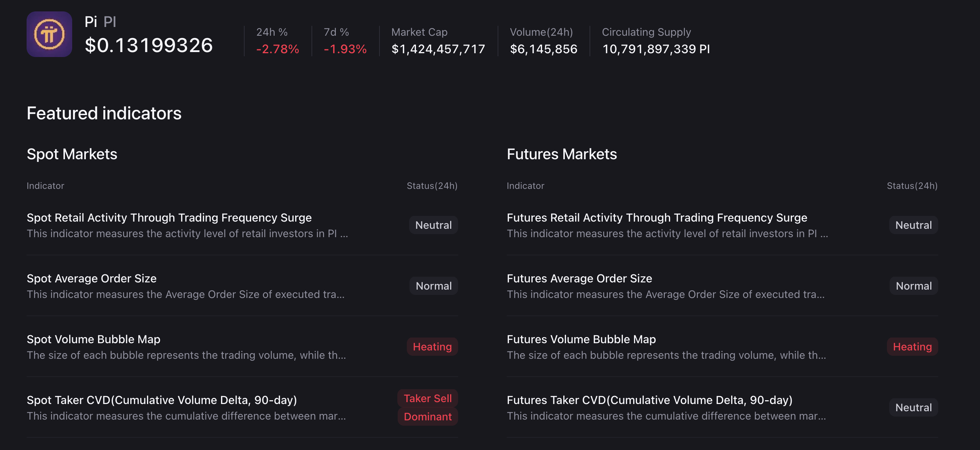The image size is (980, 450).
Task: Click the Featured indicators heading
Action: (x=104, y=114)
